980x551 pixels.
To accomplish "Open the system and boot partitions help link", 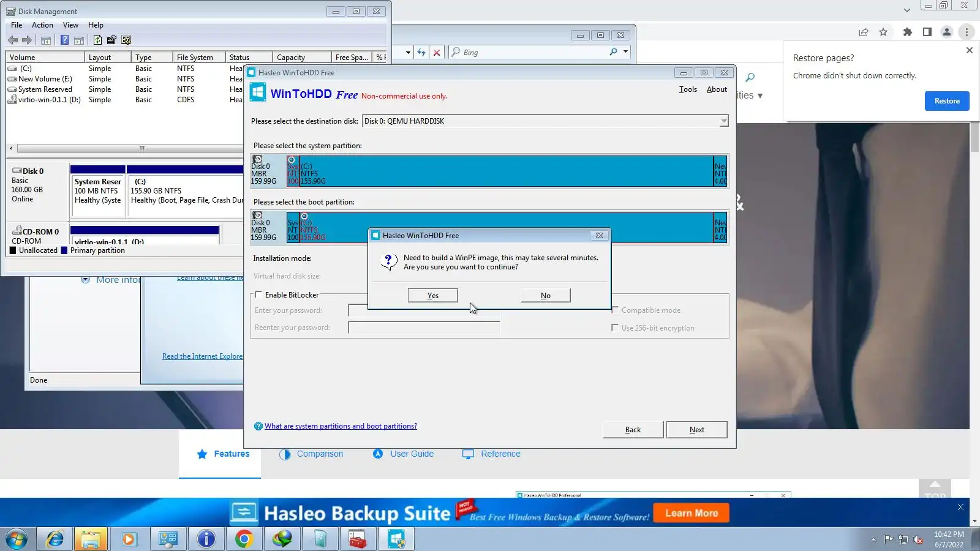I will click(341, 426).
